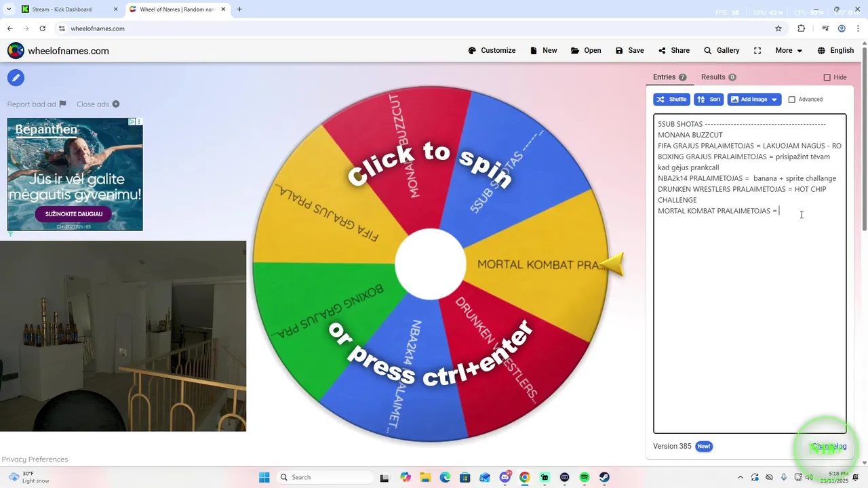Toggle the Hide entries checkbox
Viewport: 868px width, 488px height.
(827, 77)
